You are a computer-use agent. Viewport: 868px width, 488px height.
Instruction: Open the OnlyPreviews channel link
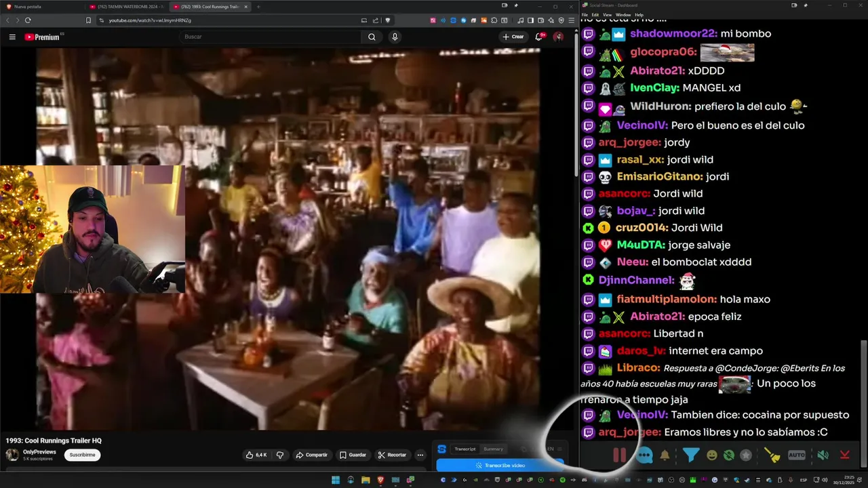coord(39,451)
